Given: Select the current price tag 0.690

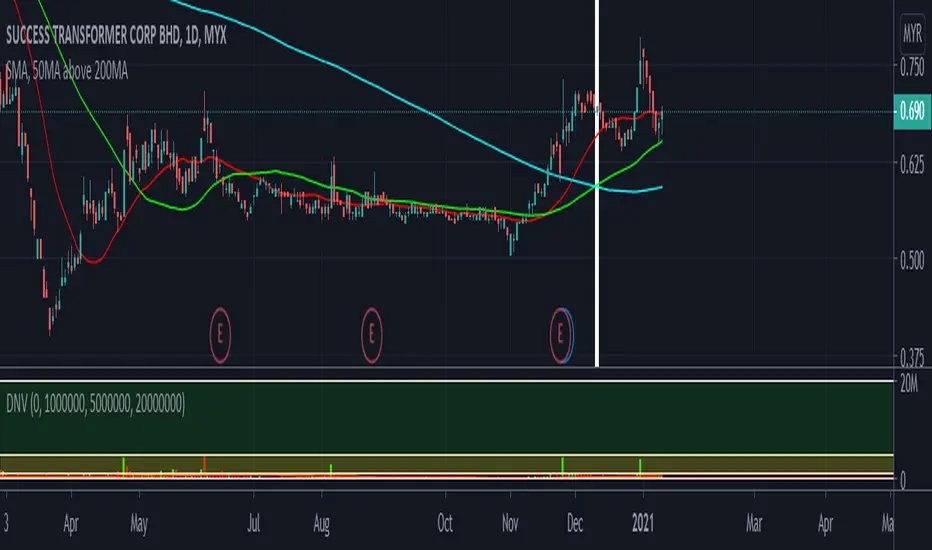Looking at the screenshot, I should (912, 111).
